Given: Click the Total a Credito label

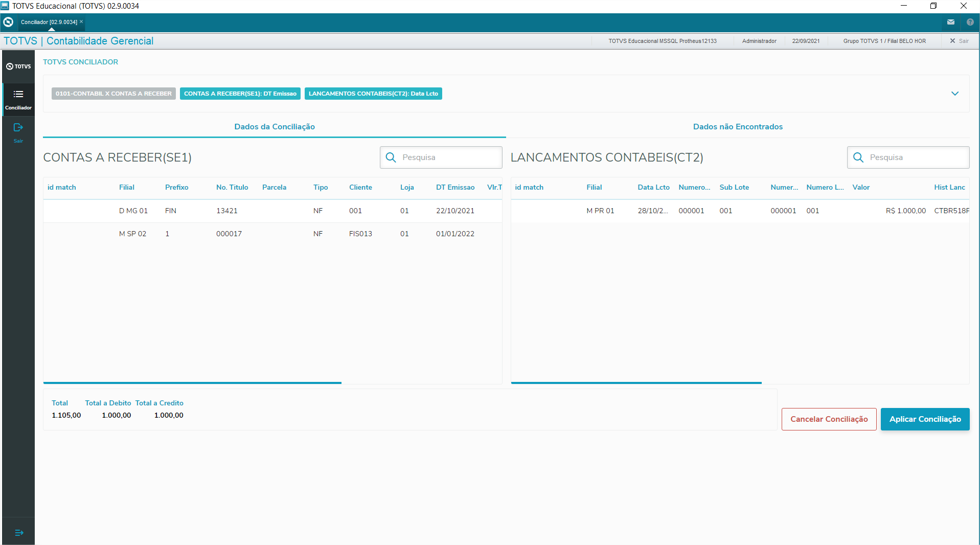Looking at the screenshot, I should [159, 403].
